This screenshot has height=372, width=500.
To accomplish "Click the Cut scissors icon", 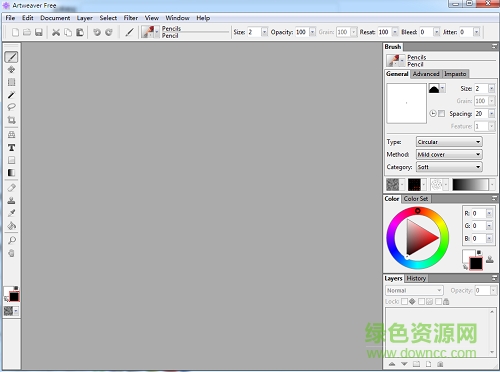I will click(56, 32).
